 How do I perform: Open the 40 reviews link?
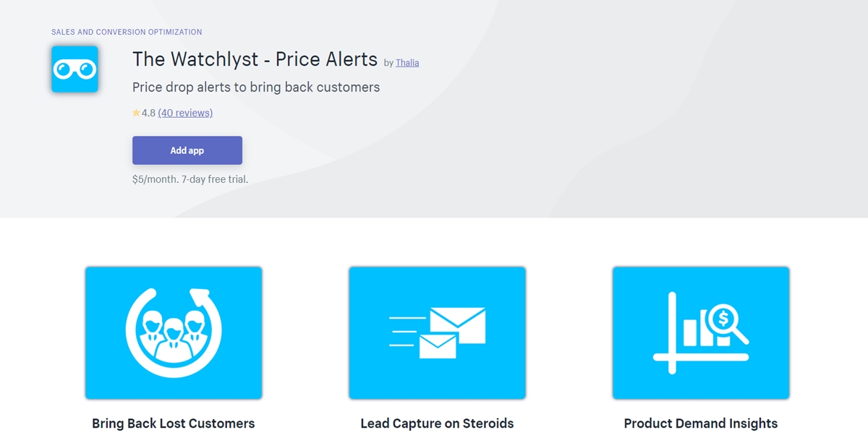click(x=185, y=113)
